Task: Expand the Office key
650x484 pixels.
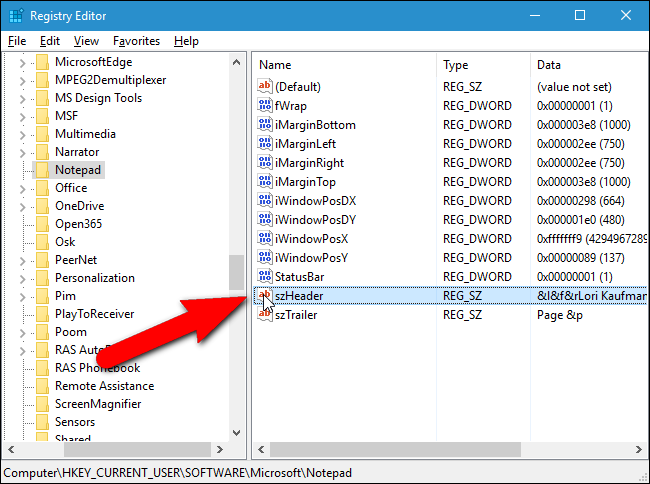Action: (22, 189)
